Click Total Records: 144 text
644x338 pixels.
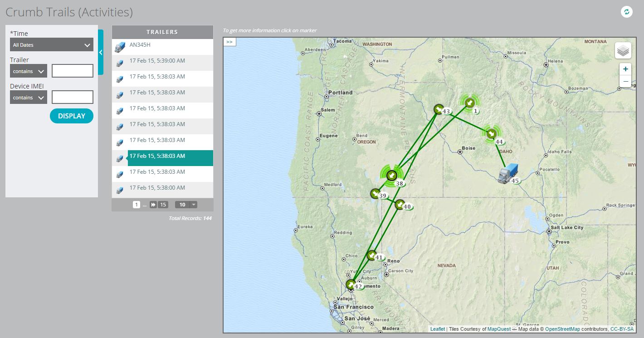tap(190, 218)
